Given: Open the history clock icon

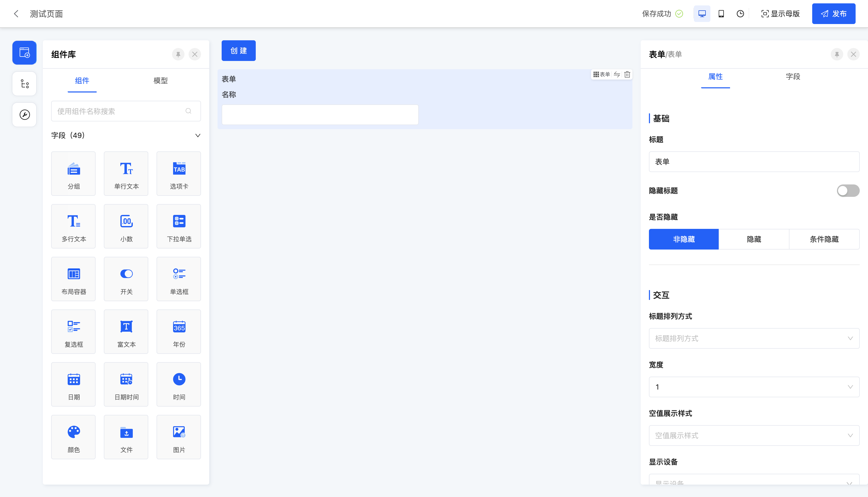Looking at the screenshot, I should [740, 14].
